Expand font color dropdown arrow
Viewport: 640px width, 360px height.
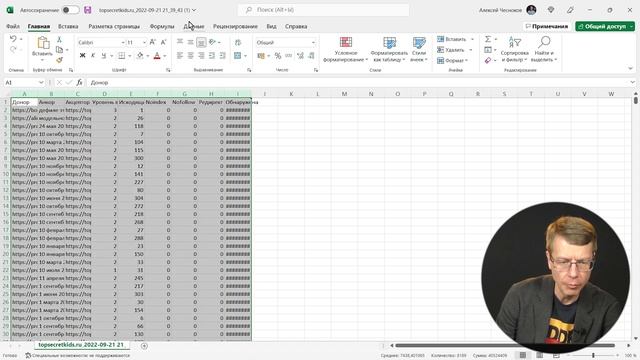165,56
